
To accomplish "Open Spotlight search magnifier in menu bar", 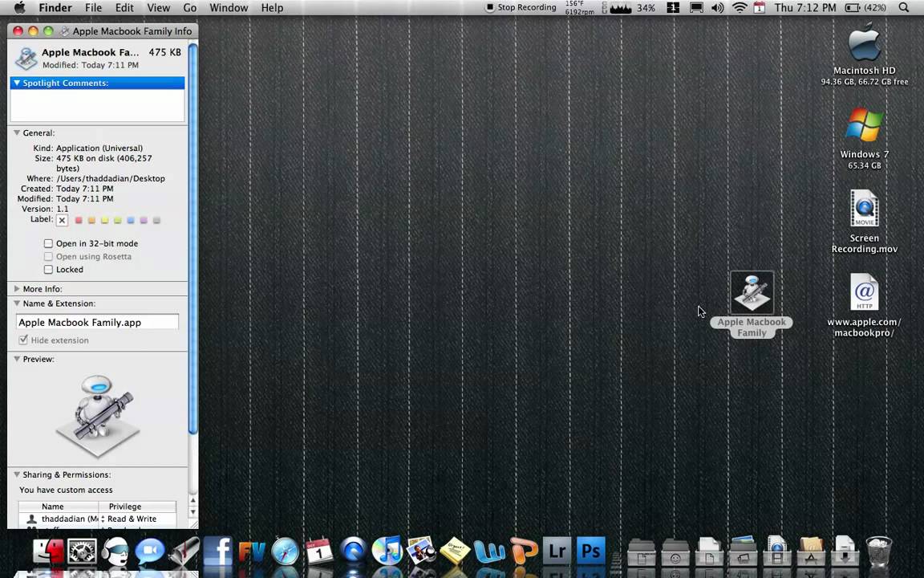I will [904, 8].
